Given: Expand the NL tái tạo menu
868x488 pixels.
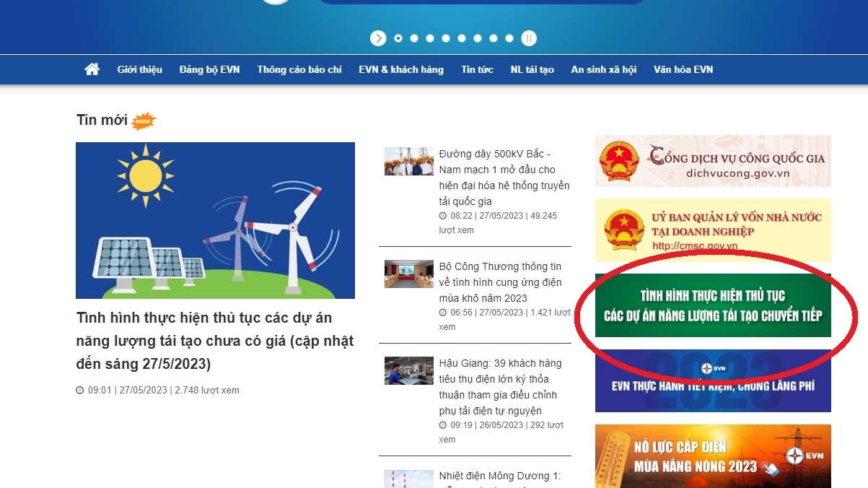Looking at the screenshot, I should point(532,69).
